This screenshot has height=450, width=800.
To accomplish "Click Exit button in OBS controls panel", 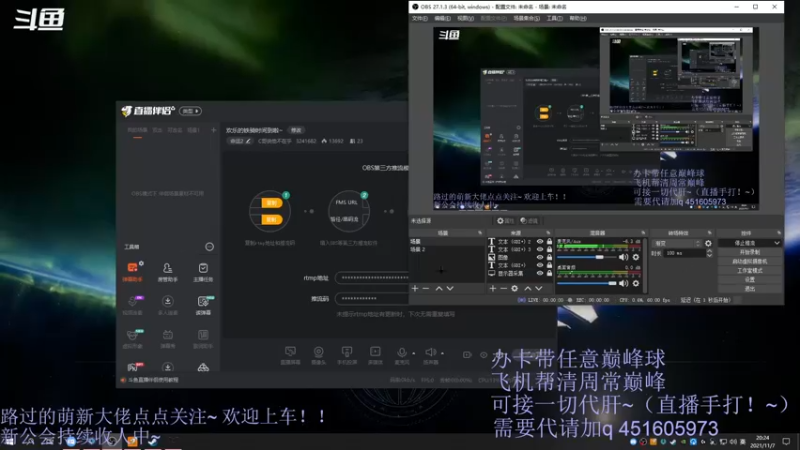I will [749, 289].
